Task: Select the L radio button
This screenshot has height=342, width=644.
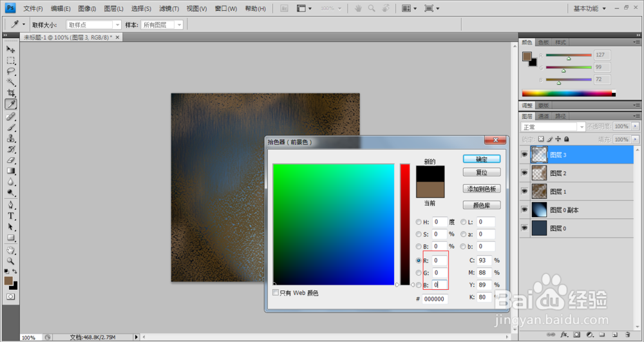Action: [x=463, y=222]
